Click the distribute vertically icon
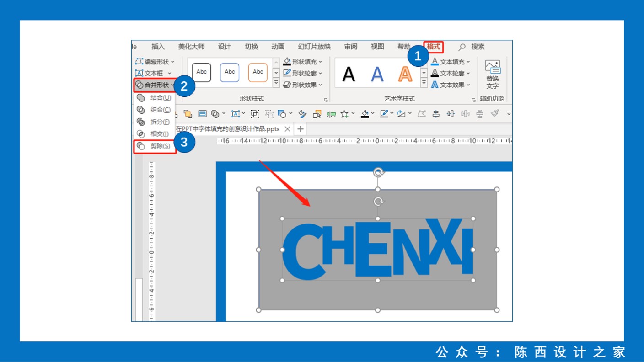Viewport: 644px width, 362px height. [x=480, y=114]
